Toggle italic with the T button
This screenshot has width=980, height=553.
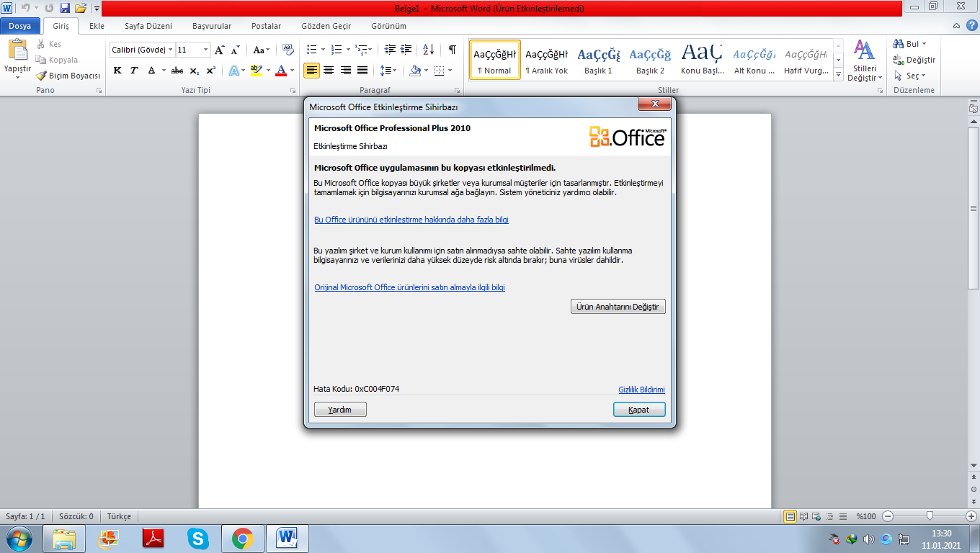click(x=134, y=71)
